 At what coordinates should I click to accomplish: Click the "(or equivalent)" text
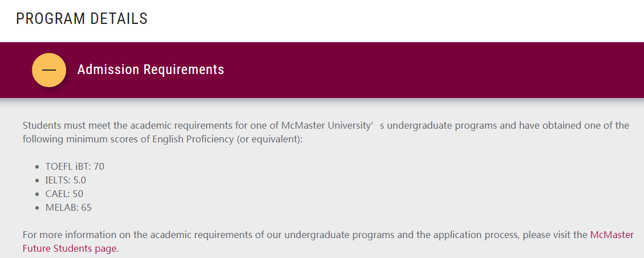(x=269, y=139)
